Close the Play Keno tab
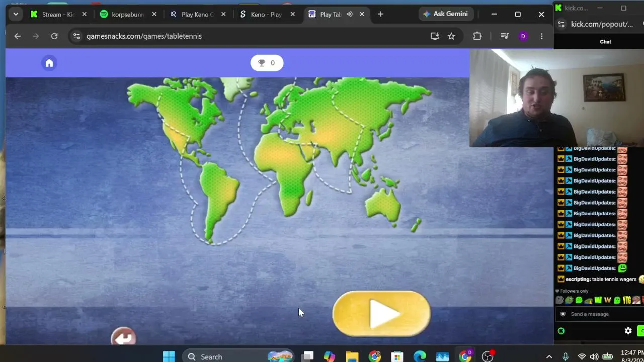The width and height of the screenshot is (644, 362). tap(223, 14)
